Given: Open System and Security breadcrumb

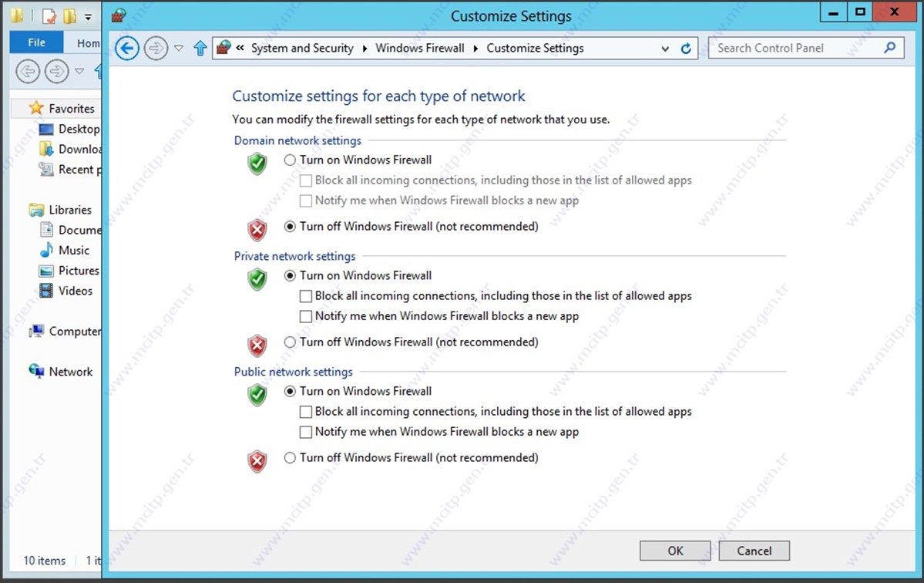Looking at the screenshot, I should 302,49.
